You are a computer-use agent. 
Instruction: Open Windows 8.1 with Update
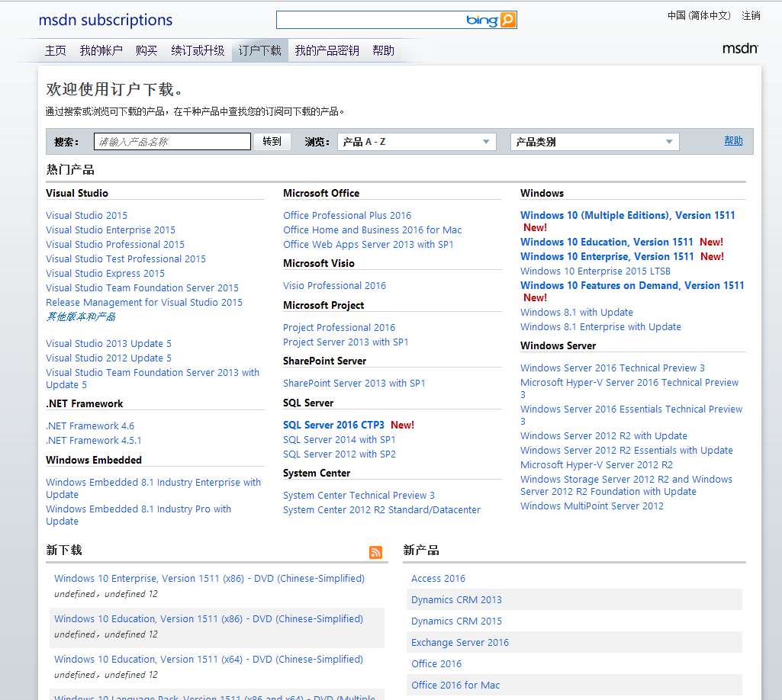coord(577,313)
